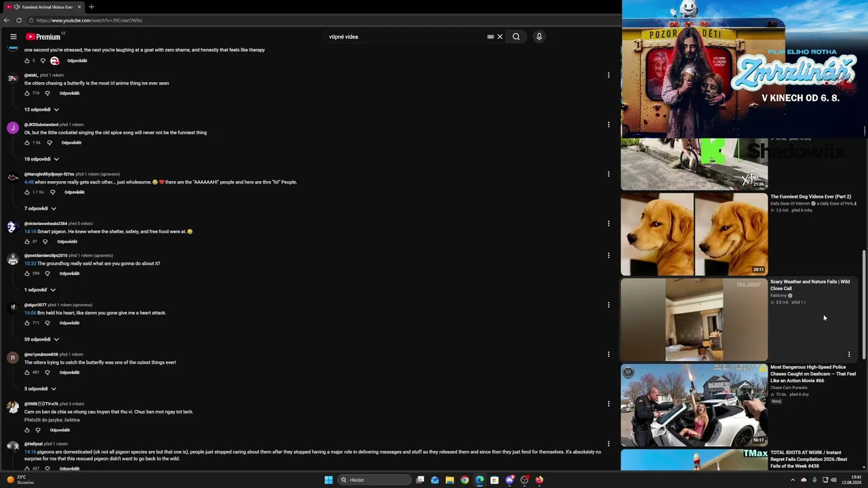This screenshot has height=488, width=868.
Task: Go to YouTube Premium home logo
Action: click(x=43, y=37)
